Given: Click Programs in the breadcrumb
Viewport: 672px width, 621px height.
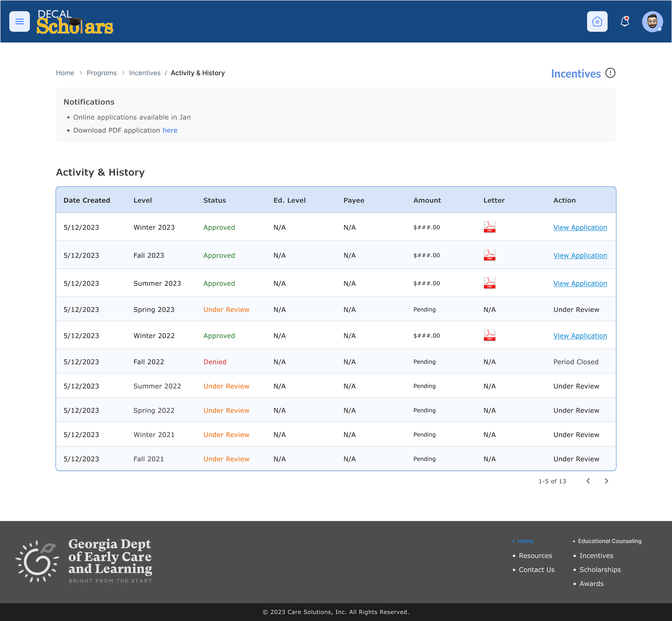Looking at the screenshot, I should (101, 73).
